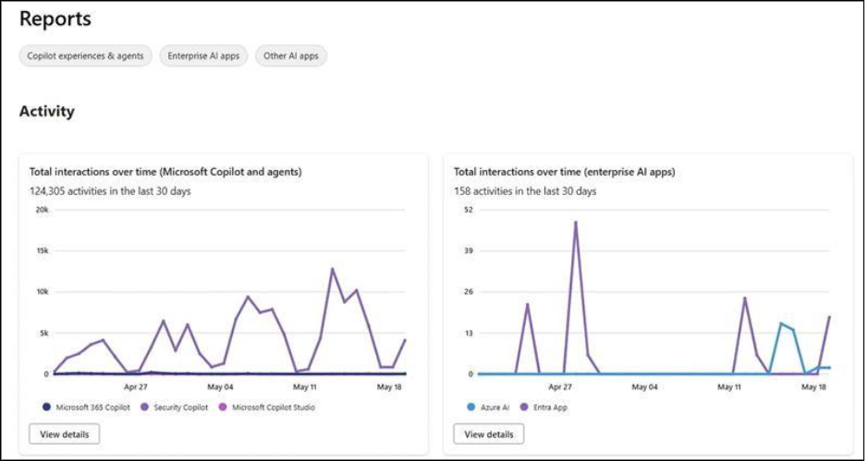Open View details for enterprise AI apps chart
The width and height of the screenshot is (868, 461).
click(x=489, y=434)
